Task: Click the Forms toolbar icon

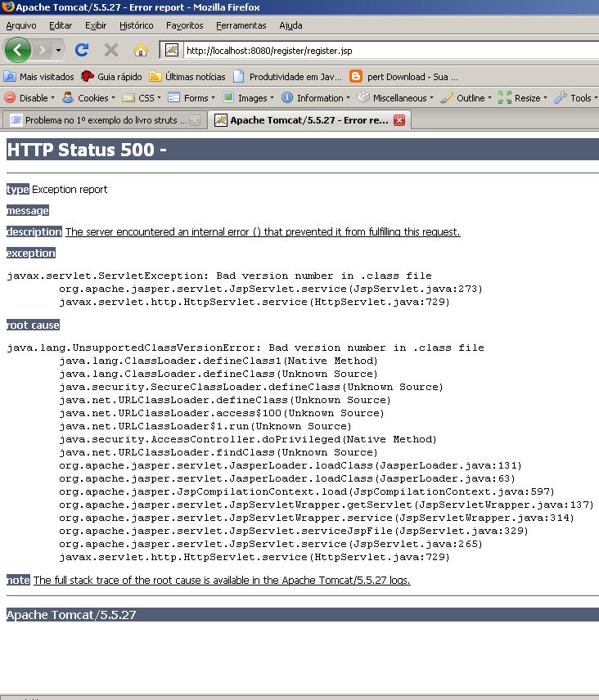Action: point(173,97)
